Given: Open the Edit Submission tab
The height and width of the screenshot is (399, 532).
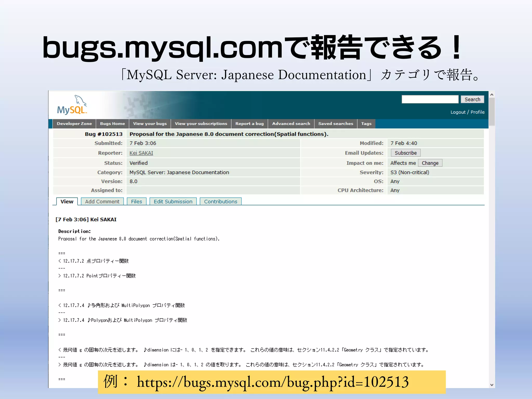Looking at the screenshot, I should pos(173,202).
